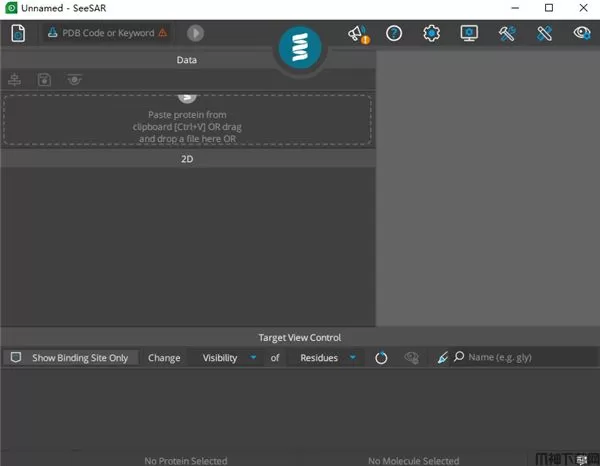Image resolution: width=600 pixels, height=466 pixels.
Task: Click the No Protein Selected status text
Action: [186, 461]
